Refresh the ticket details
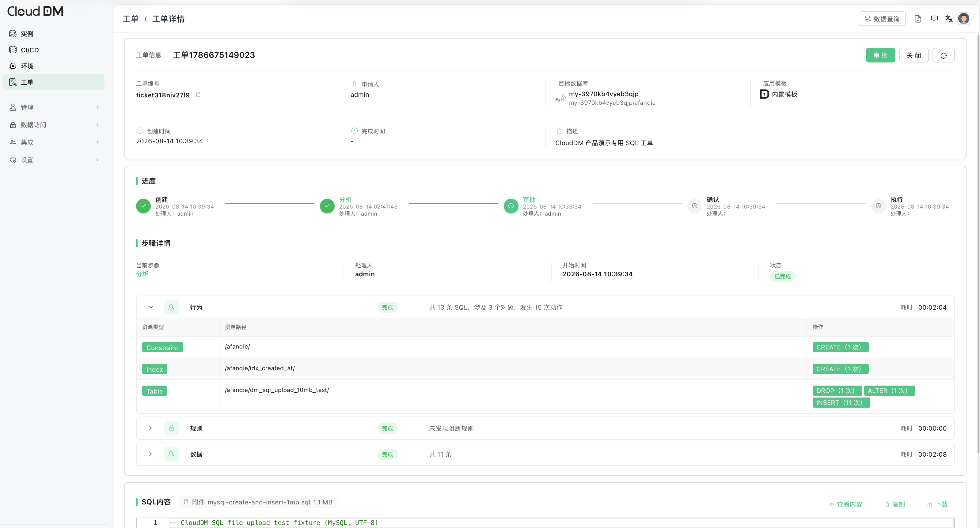 point(944,55)
